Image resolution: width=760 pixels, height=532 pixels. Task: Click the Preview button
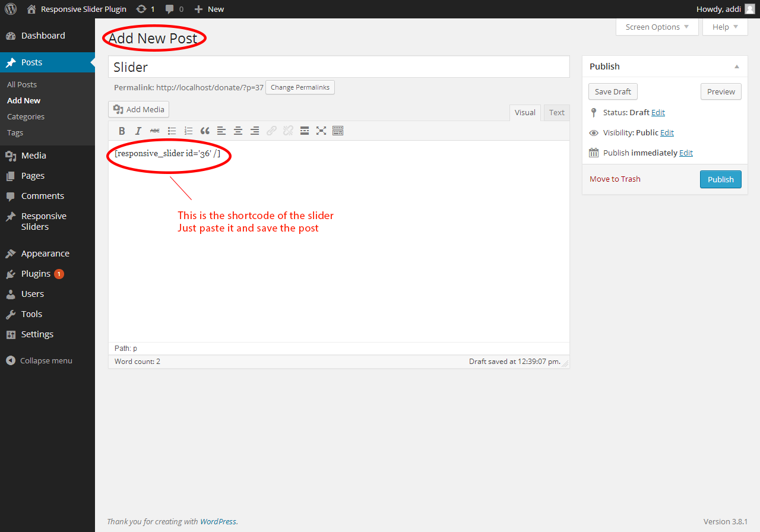[x=721, y=92]
